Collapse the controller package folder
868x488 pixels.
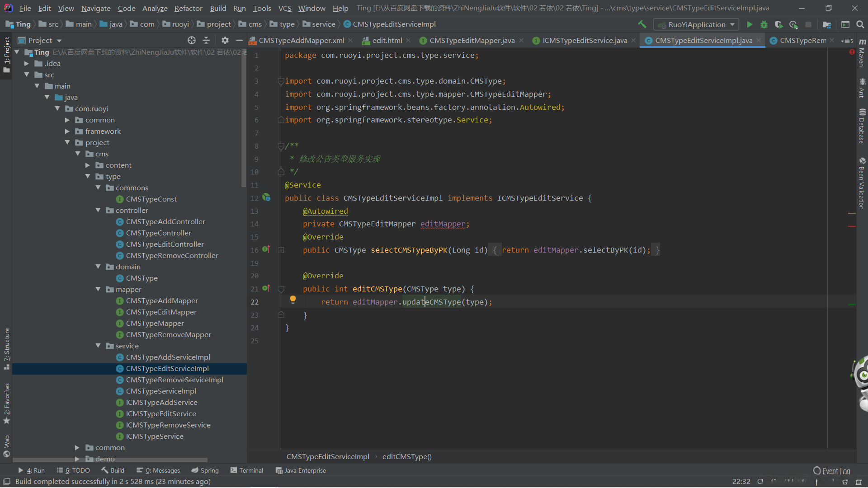coord(98,210)
